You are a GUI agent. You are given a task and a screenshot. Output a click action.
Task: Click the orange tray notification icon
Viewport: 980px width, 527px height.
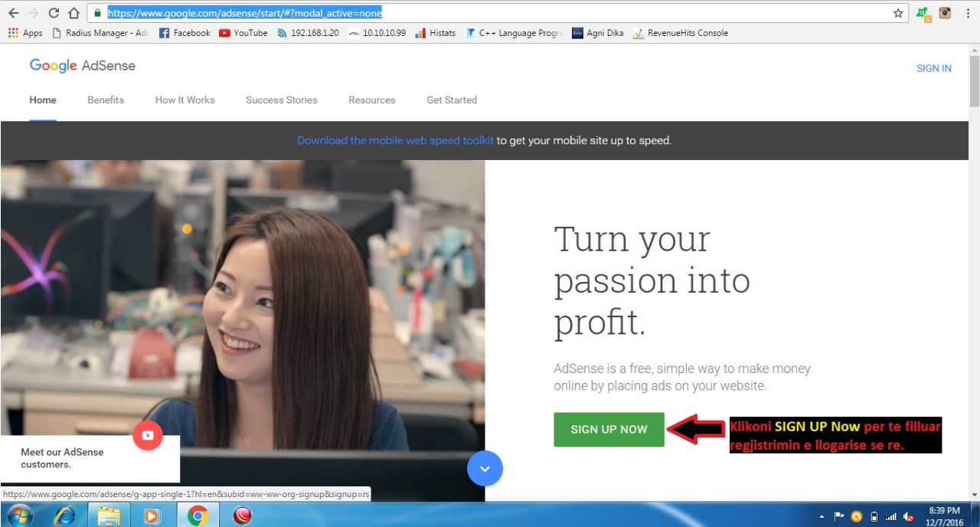click(x=857, y=516)
